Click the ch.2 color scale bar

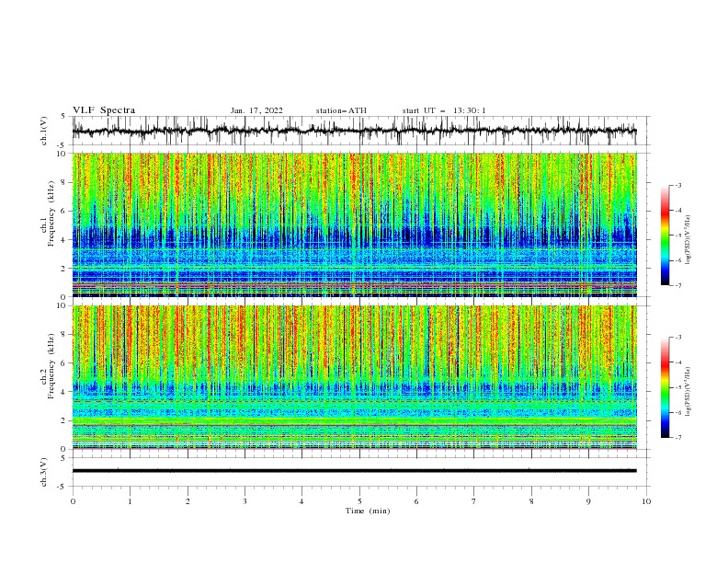tap(665, 387)
